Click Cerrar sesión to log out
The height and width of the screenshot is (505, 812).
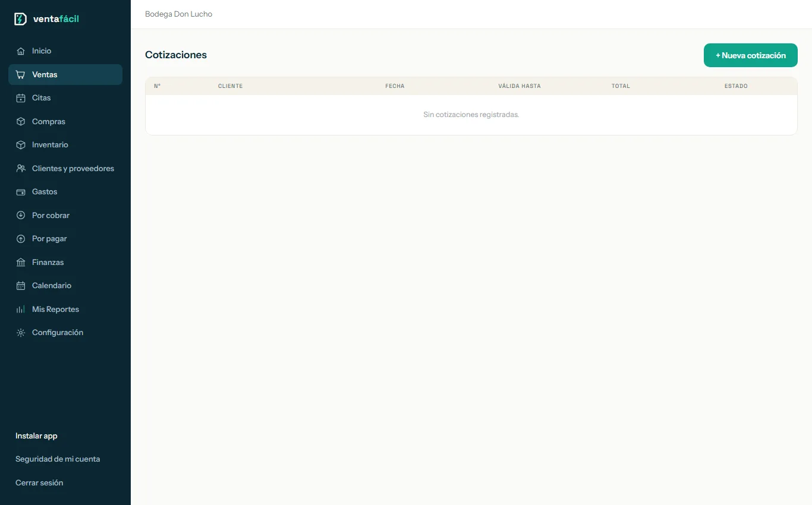pyautogui.click(x=39, y=483)
